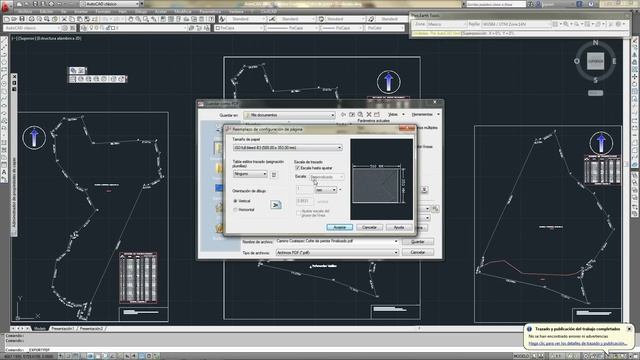Open the Modificar menu
The width and height of the screenshot is (640, 360).
pos(183,11)
